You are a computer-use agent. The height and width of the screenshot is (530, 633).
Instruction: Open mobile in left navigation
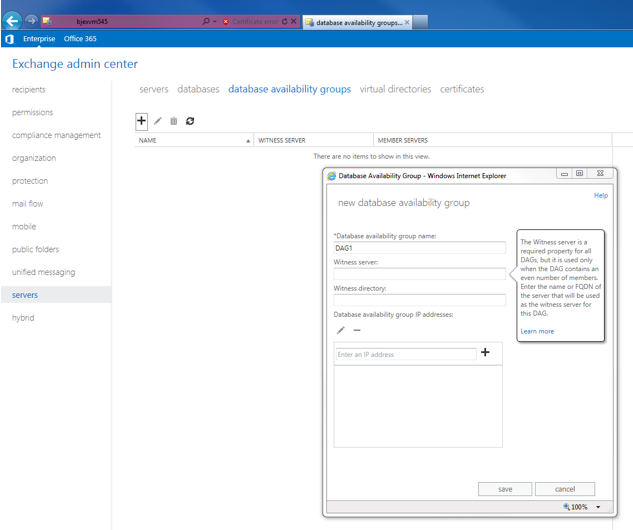[x=24, y=226]
